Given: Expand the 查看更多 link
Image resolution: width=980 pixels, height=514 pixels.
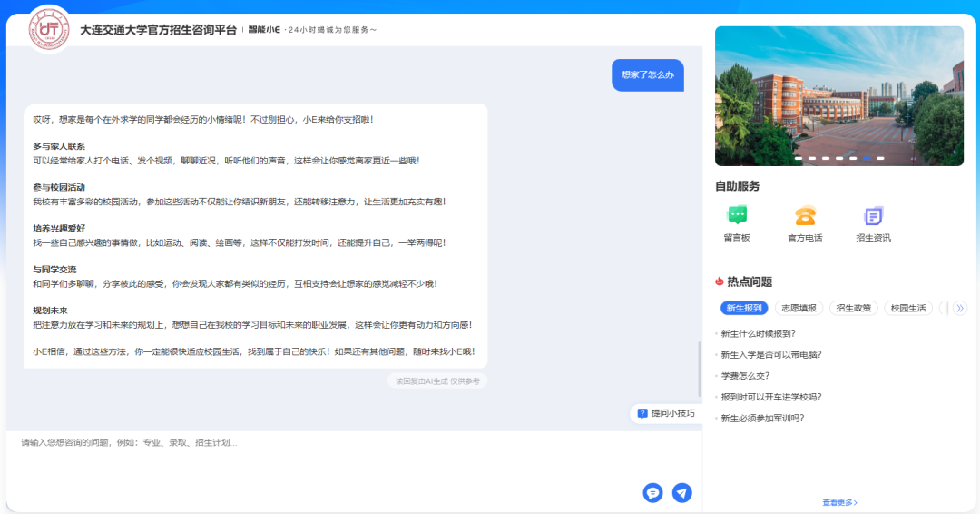Looking at the screenshot, I should tap(839, 502).
